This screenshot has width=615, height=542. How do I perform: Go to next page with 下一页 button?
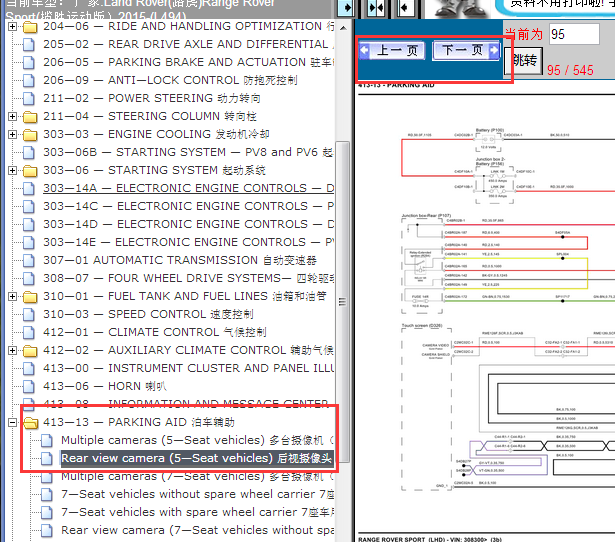click(x=466, y=50)
